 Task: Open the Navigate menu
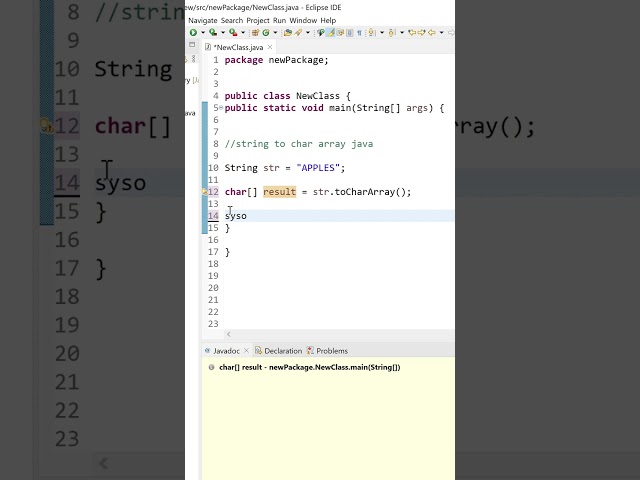(203, 20)
